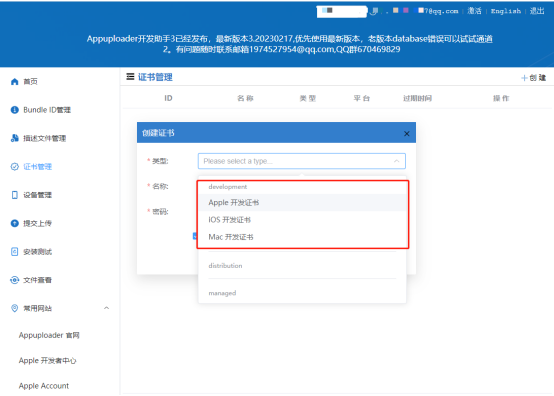Click 退出 to log out

[537, 11]
